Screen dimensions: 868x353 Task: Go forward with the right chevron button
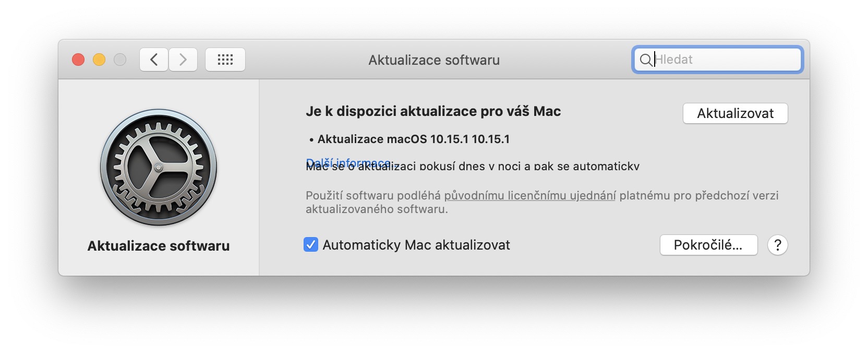click(183, 60)
